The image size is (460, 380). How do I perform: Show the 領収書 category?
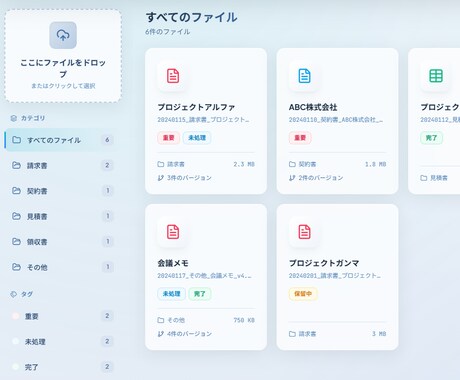[x=61, y=241]
